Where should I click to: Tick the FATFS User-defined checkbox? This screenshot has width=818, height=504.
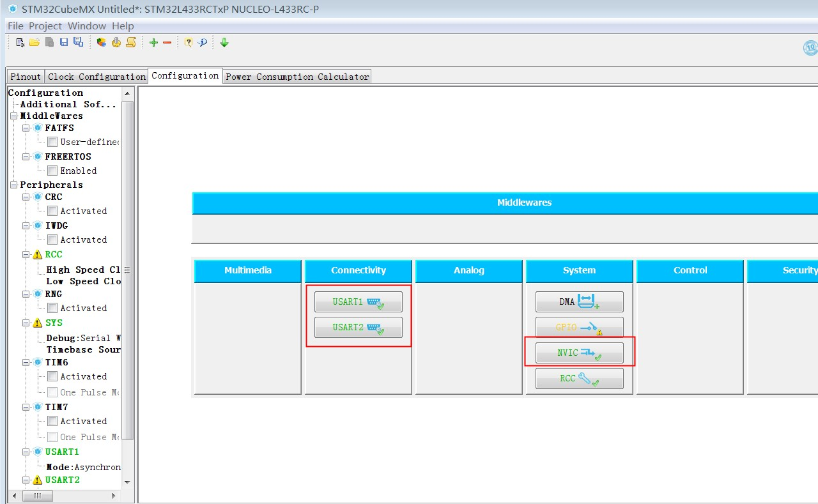[x=52, y=142]
